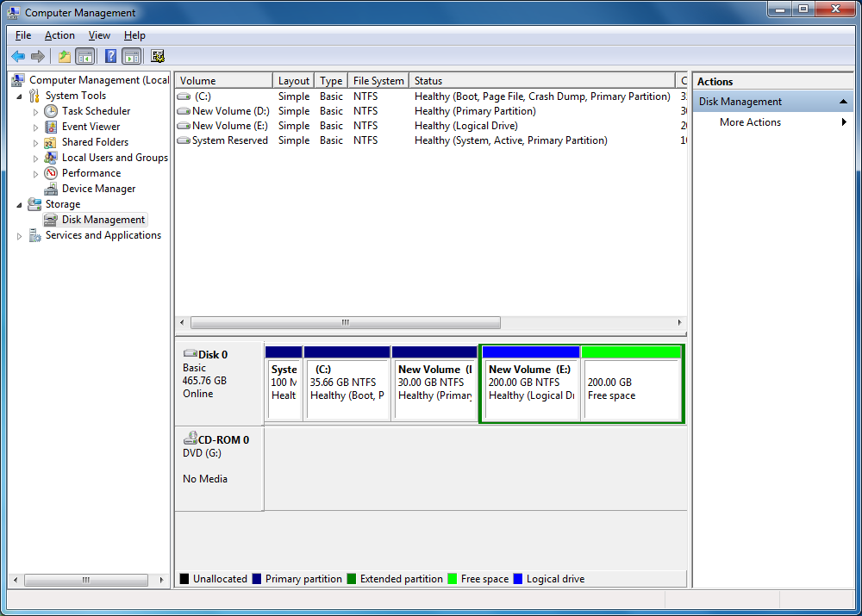Click status text Healthy (Logical Drive)
Image resolution: width=862 pixels, height=616 pixels.
point(466,126)
